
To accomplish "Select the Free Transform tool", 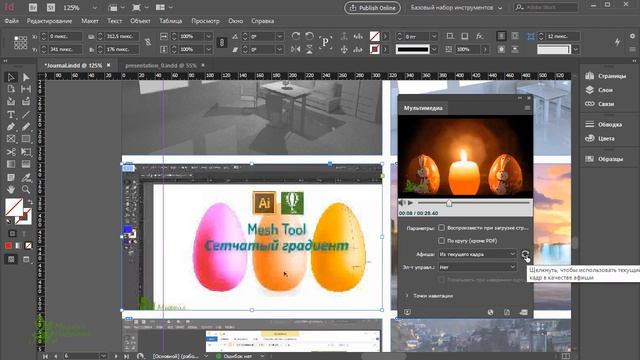I will click(26, 152).
